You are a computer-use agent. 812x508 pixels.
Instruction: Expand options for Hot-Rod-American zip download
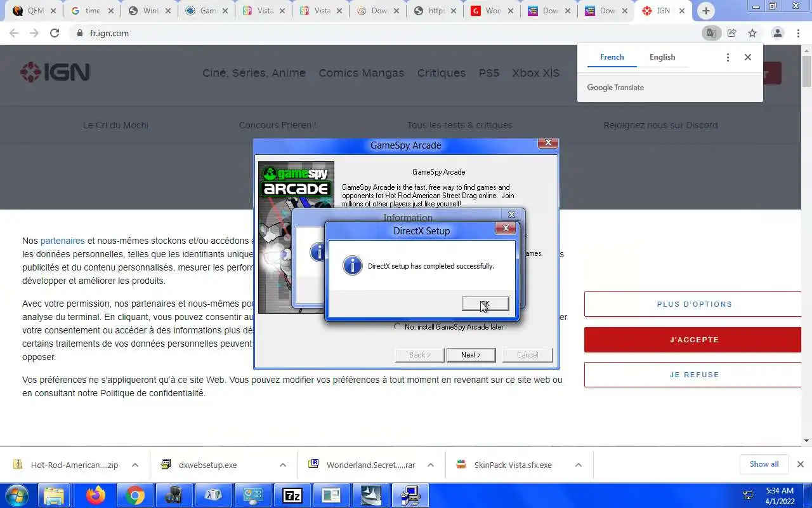[135, 465]
